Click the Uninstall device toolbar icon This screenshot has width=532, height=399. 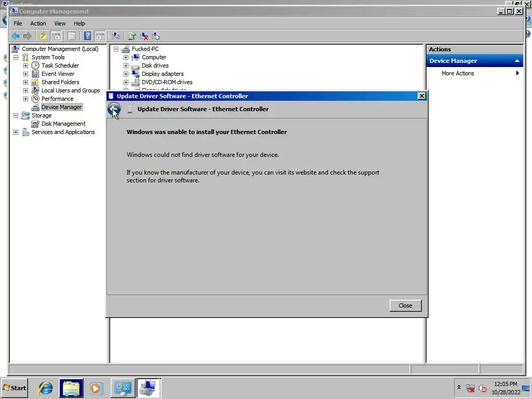tap(144, 36)
